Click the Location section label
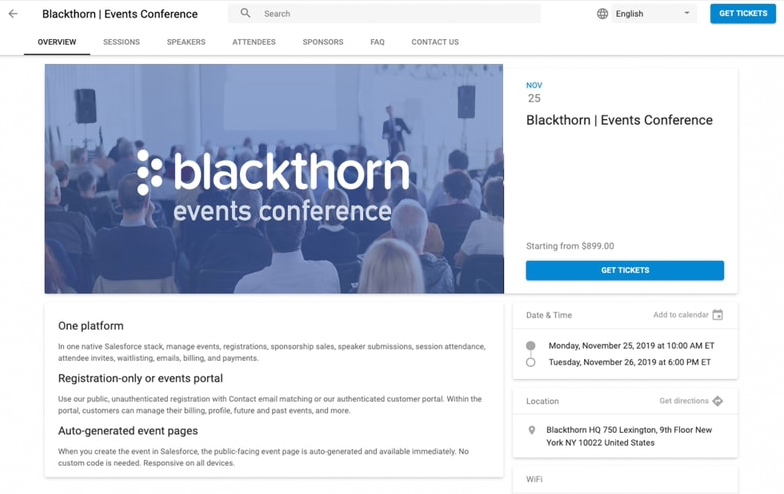Viewport: 784px width, 494px height. (x=542, y=401)
